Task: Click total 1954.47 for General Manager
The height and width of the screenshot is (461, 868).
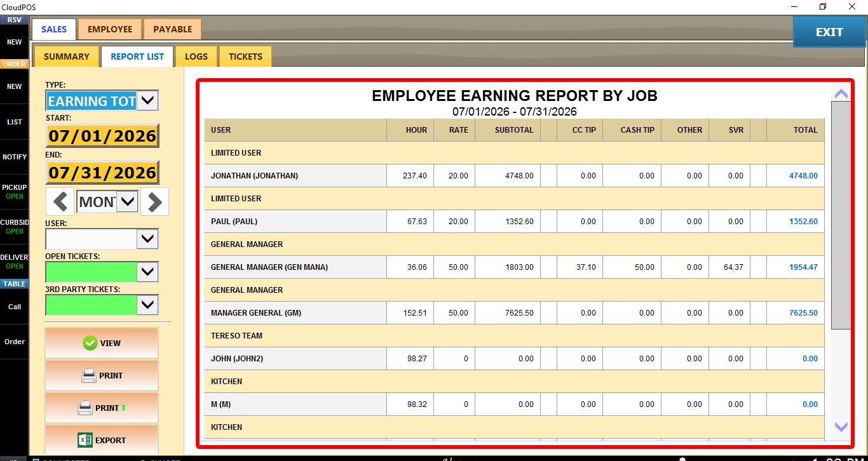Action: coord(803,267)
